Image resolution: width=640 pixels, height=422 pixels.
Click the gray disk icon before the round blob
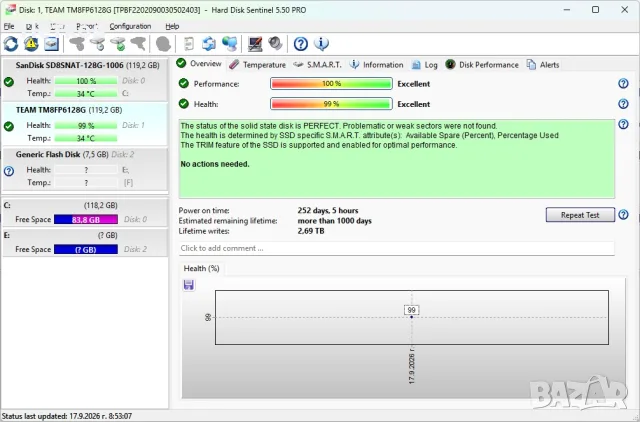point(138,44)
